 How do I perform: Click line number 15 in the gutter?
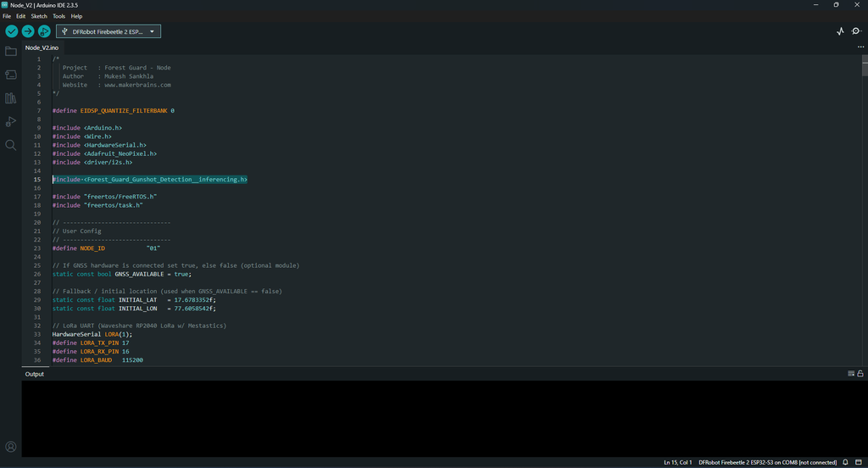click(37, 180)
